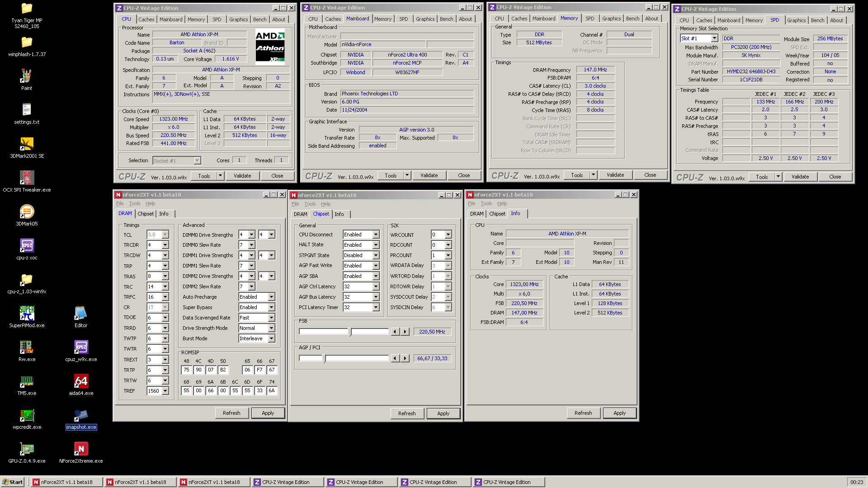Open TREF dropdown showing 1560
This screenshot has width=868, height=488.
pos(165,391)
